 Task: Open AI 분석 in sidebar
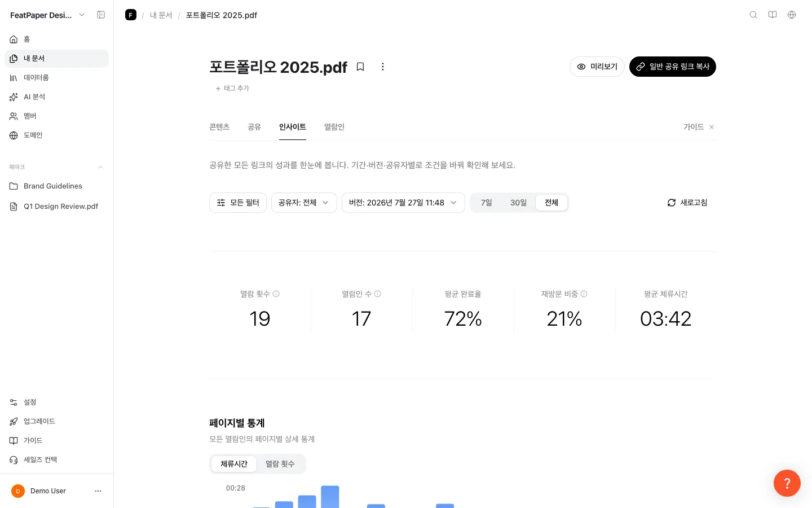click(x=56, y=97)
